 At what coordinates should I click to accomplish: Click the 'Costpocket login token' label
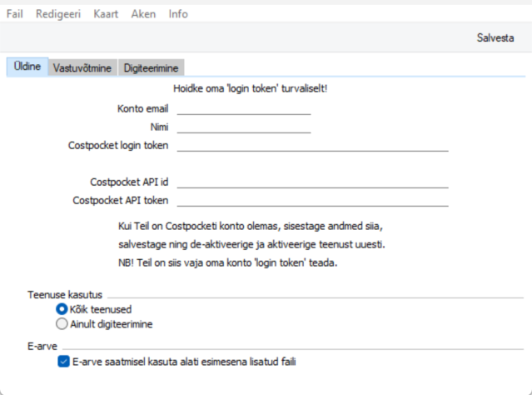pyautogui.click(x=118, y=146)
